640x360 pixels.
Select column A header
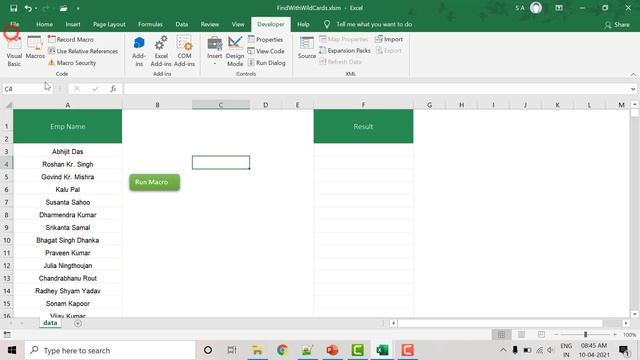coord(68,105)
